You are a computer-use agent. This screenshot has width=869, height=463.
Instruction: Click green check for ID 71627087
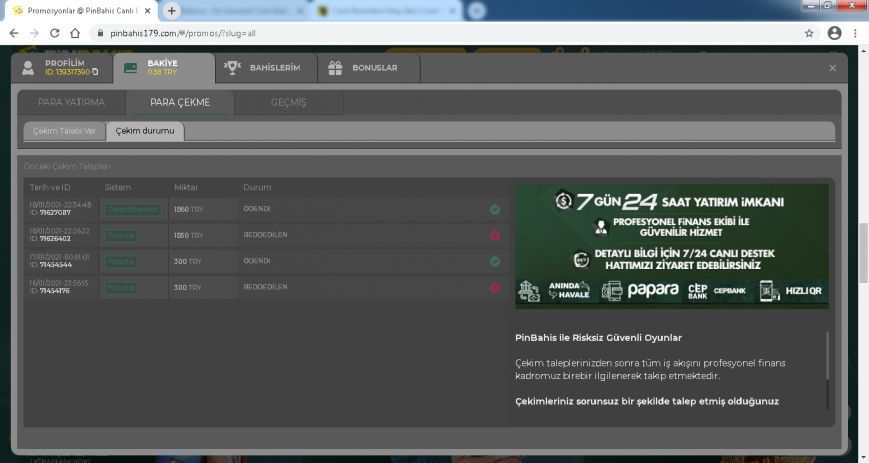(495, 210)
